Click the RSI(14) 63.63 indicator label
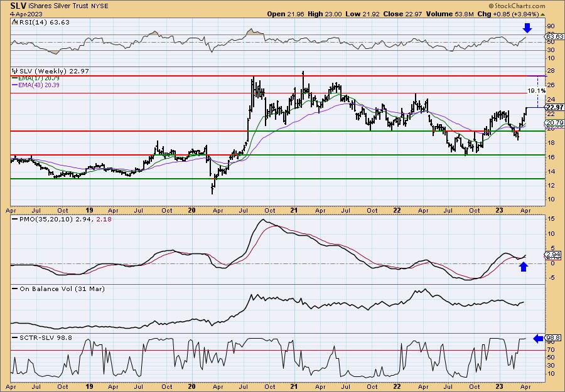Image resolution: width=565 pixels, height=392 pixels. point(43,23)
